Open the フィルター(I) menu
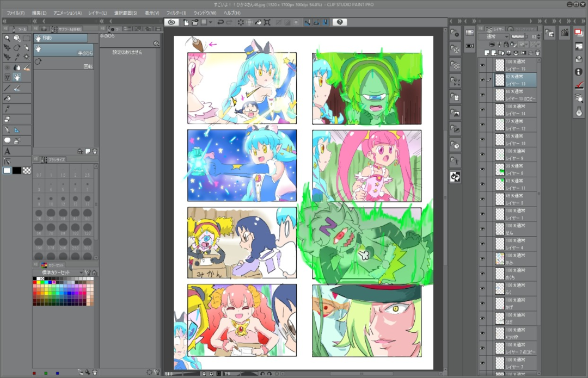Image resolution: width=588 pixels, height=378 pixels. [x=176, y=13]
